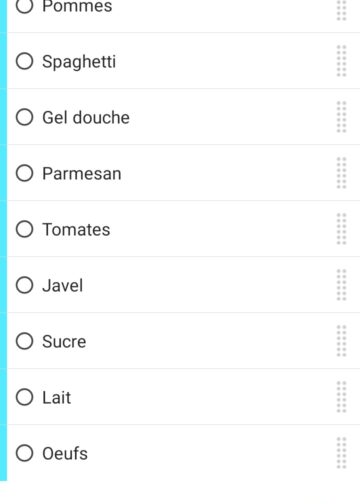The height and width of the screenshot is (504, 360).
Task: Select the reorder grip on Parmesan row
Action: click(x=342, y=173)
